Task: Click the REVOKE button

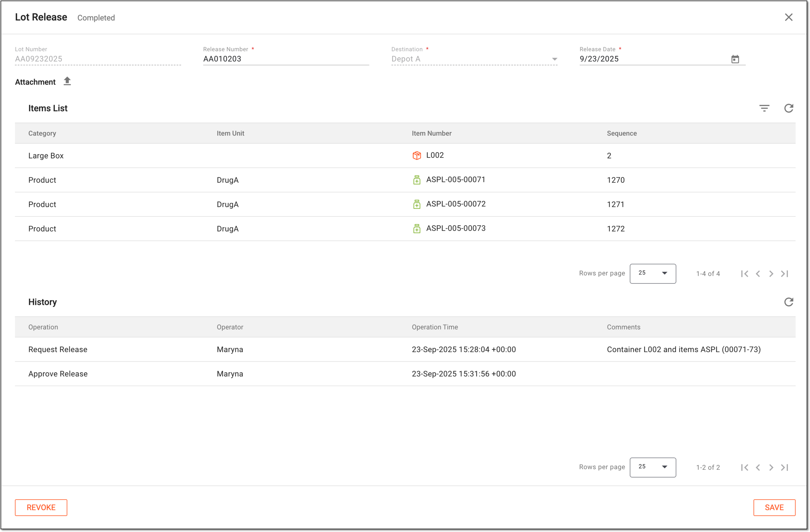Action: [x=41, y=507]
